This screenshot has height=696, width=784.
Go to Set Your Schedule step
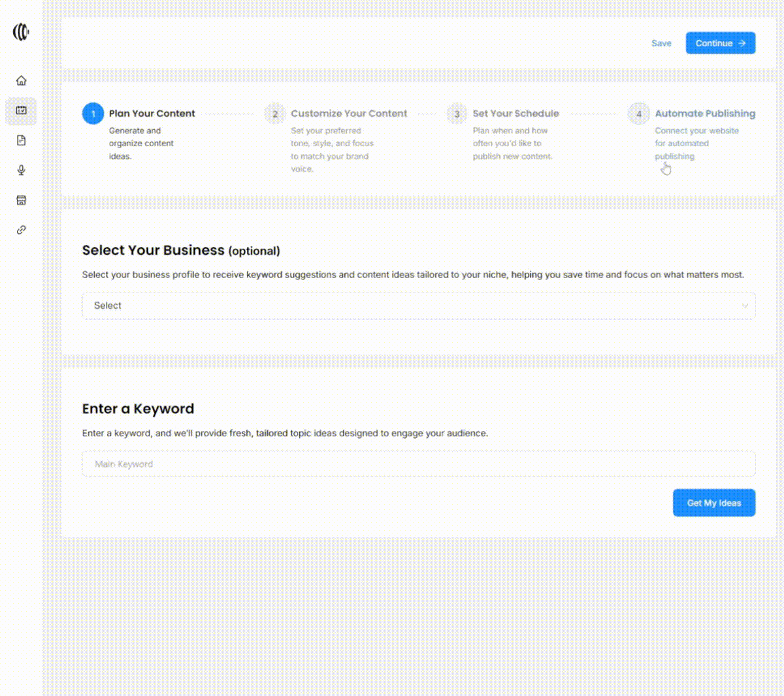pyautogui.click(x=515, y=114)
